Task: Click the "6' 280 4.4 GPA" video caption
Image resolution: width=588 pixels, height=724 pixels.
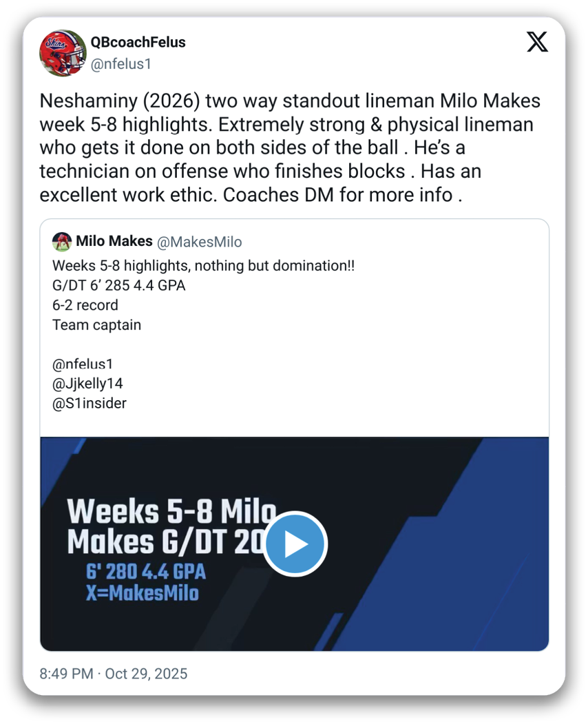Action: pos(146,572)
